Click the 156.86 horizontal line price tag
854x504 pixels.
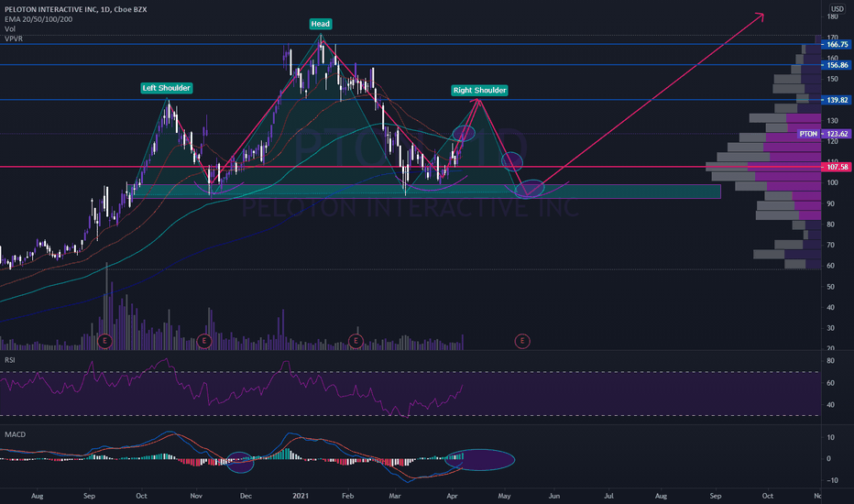point(838,65)
